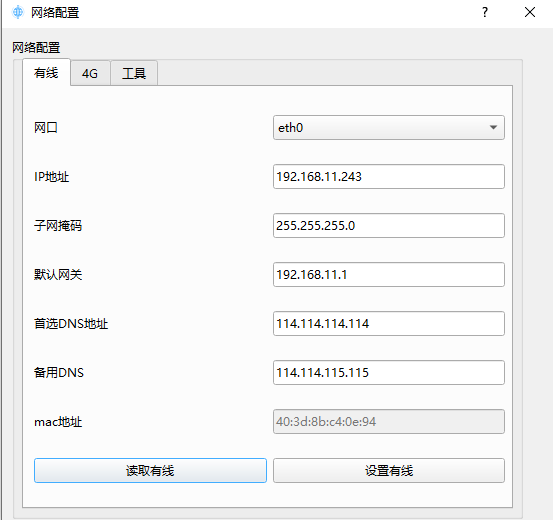Image resolution: width=553 pixels, height=520 pixels.
Task: Click the 默认网关 label
Action: coord(58,274)
